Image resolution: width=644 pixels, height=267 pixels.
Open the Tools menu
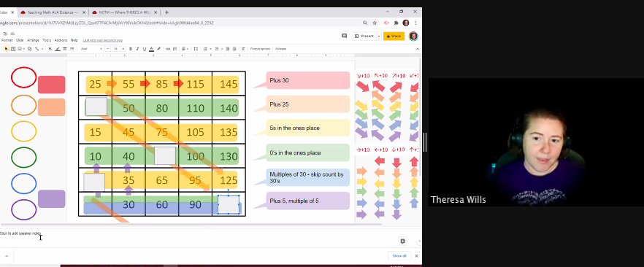point(47,40)
